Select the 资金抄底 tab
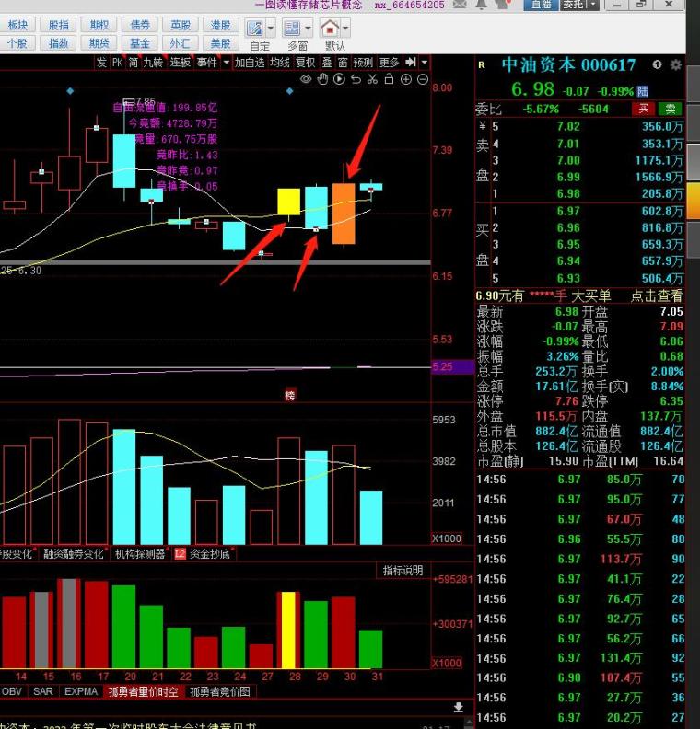This screenshot has height=729, width=700. tap(210, 554)
